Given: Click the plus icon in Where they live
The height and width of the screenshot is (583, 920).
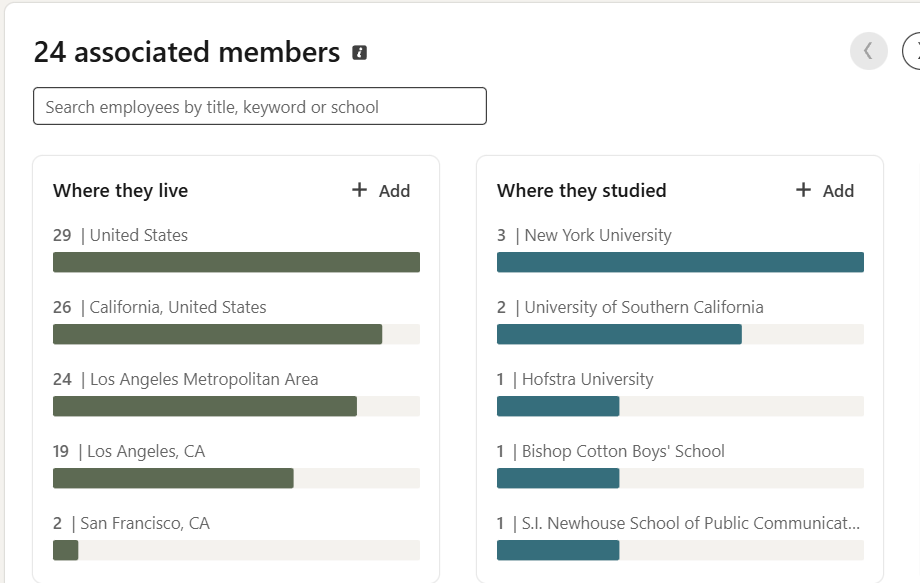Looking at the screenshot, I should (360, 190).
